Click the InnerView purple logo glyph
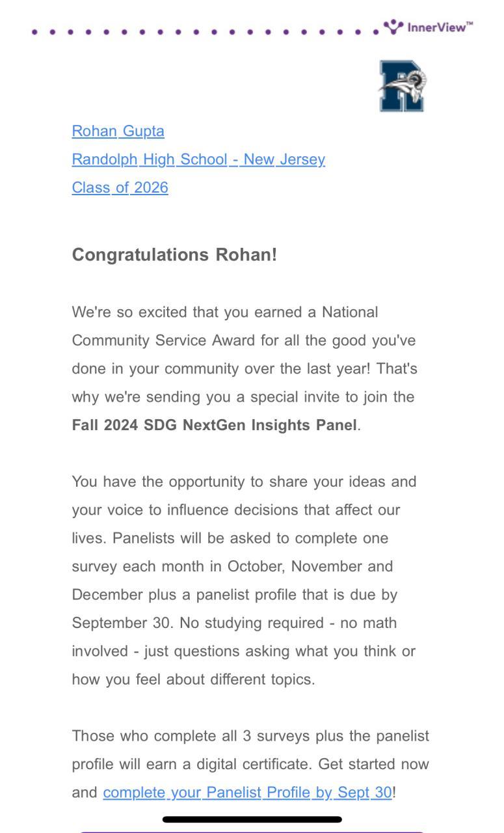The width and height of the screenshot is (504, 833). click(393, 27)
